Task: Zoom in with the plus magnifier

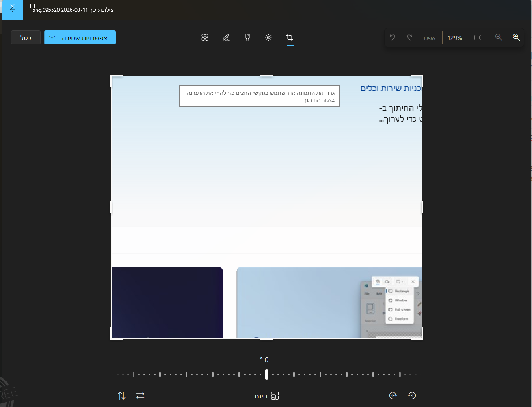Action: click(x=517, y=37)
